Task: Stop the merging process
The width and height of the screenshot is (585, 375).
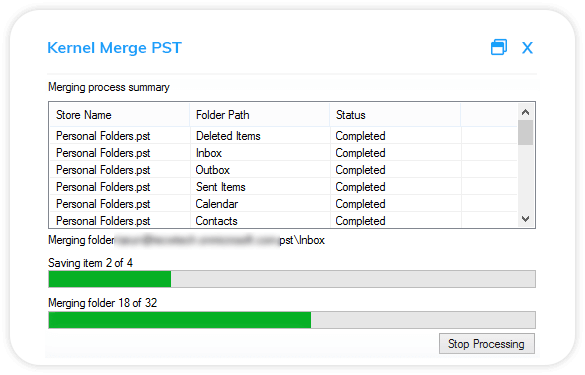Action: [487, 344]
